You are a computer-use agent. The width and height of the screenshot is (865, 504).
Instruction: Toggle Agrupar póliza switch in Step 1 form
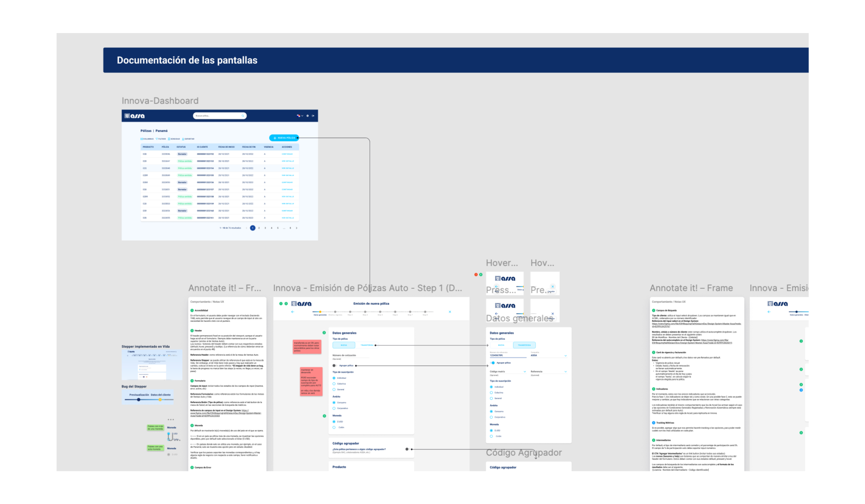(335, 365)
